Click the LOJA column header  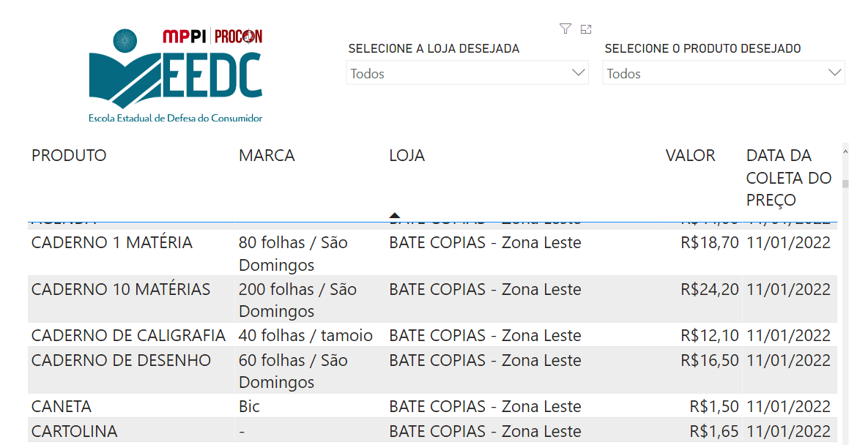[407, 156]
